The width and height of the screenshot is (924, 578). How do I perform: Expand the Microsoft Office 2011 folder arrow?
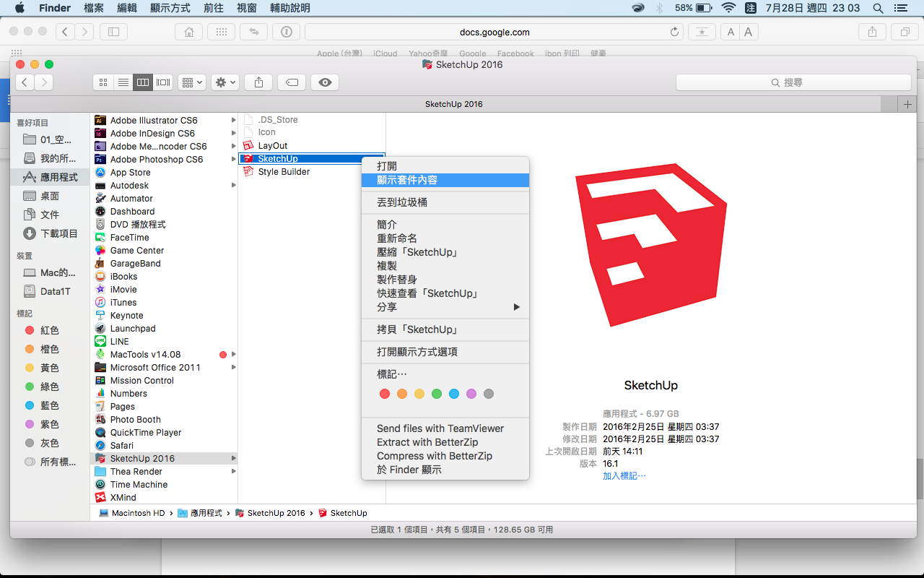click(x=233, y=368)
